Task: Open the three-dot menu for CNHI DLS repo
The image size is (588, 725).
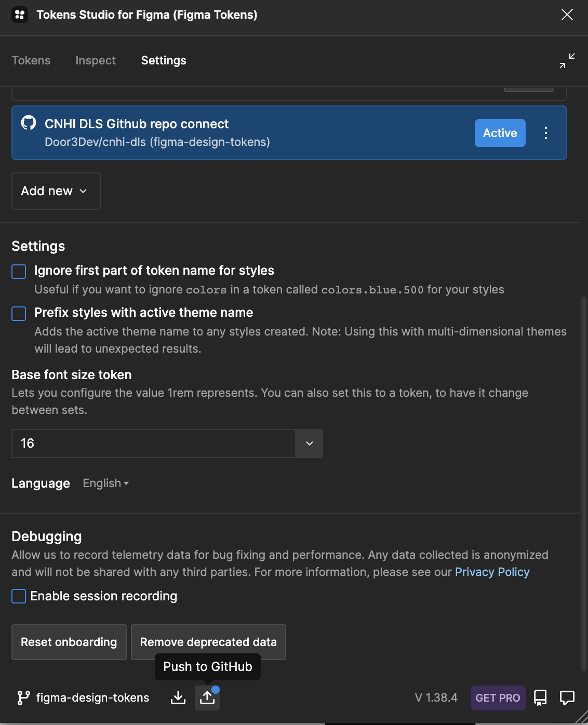Action: 546,133
